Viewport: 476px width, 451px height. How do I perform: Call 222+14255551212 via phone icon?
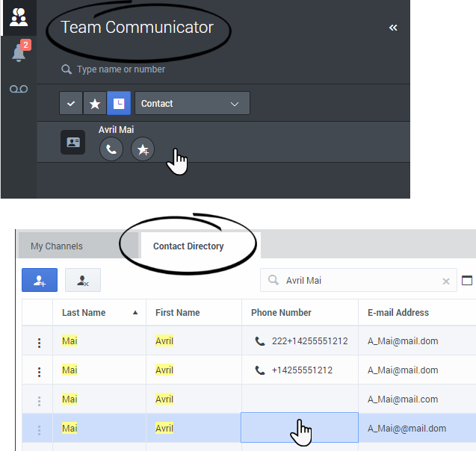point(259,341)
